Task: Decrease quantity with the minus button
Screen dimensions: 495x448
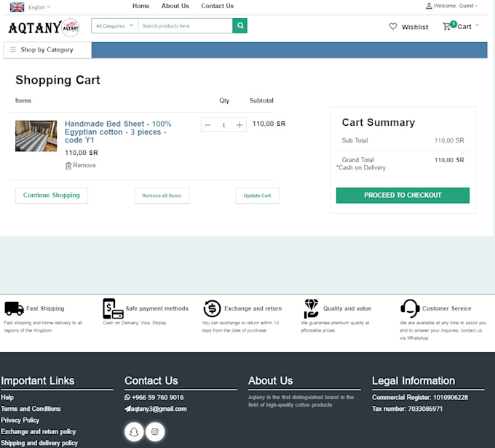Action: point(207,125)
